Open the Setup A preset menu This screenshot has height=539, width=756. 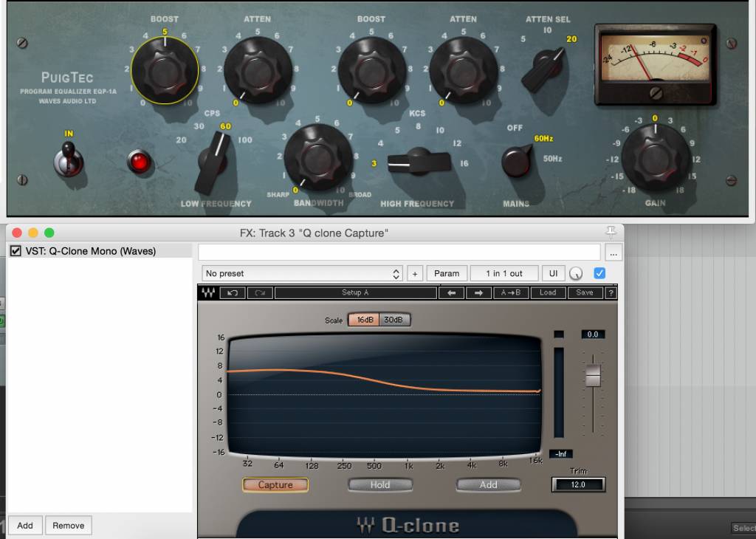tap(355, 292)
